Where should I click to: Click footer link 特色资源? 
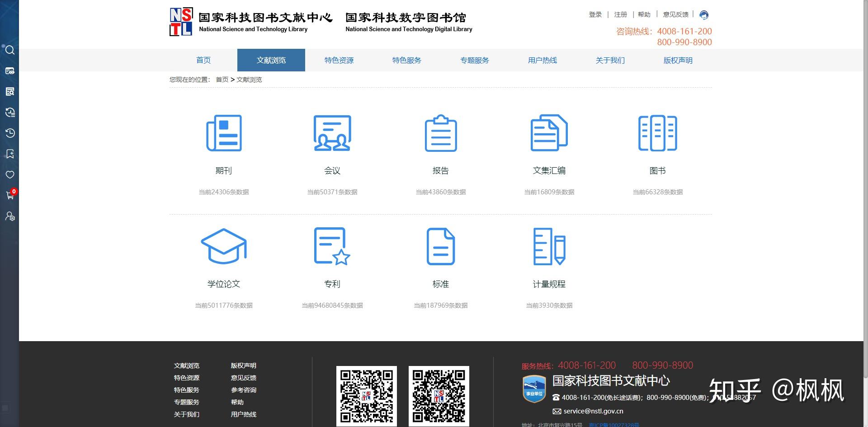pos(187,378)
